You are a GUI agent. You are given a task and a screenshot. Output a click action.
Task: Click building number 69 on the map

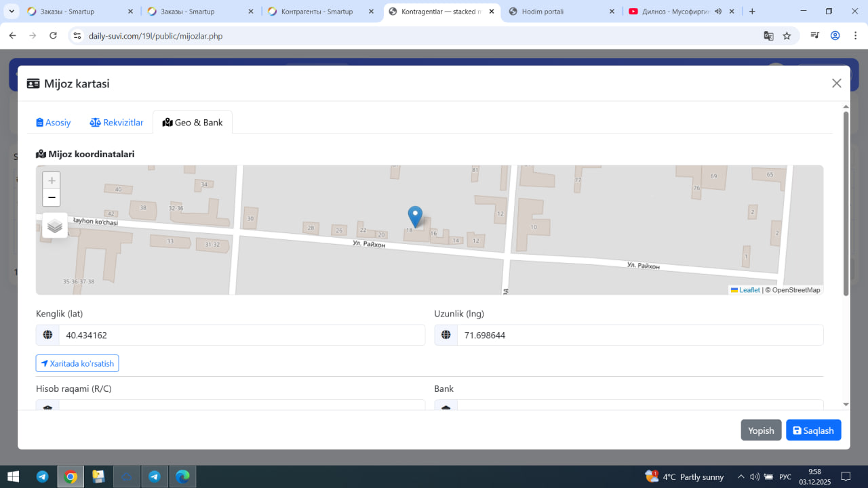click(713, 176)
